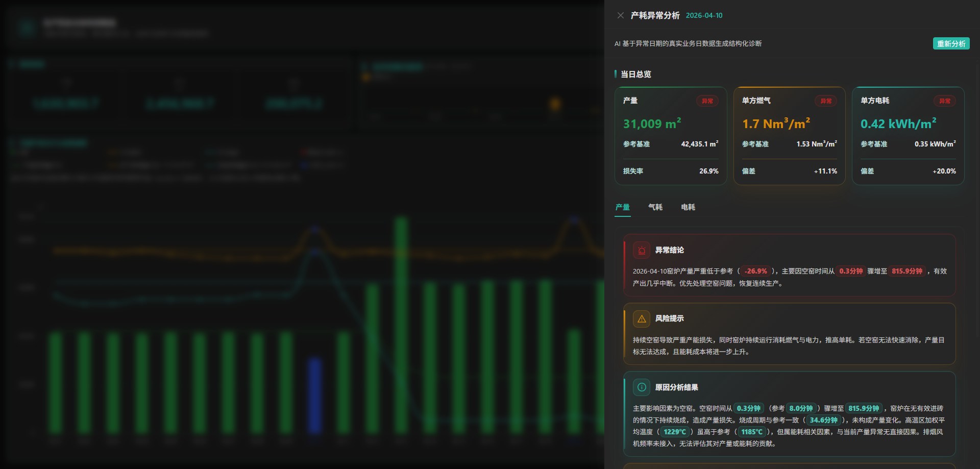
Task: Select the 产量 tab
Action: 623,207
